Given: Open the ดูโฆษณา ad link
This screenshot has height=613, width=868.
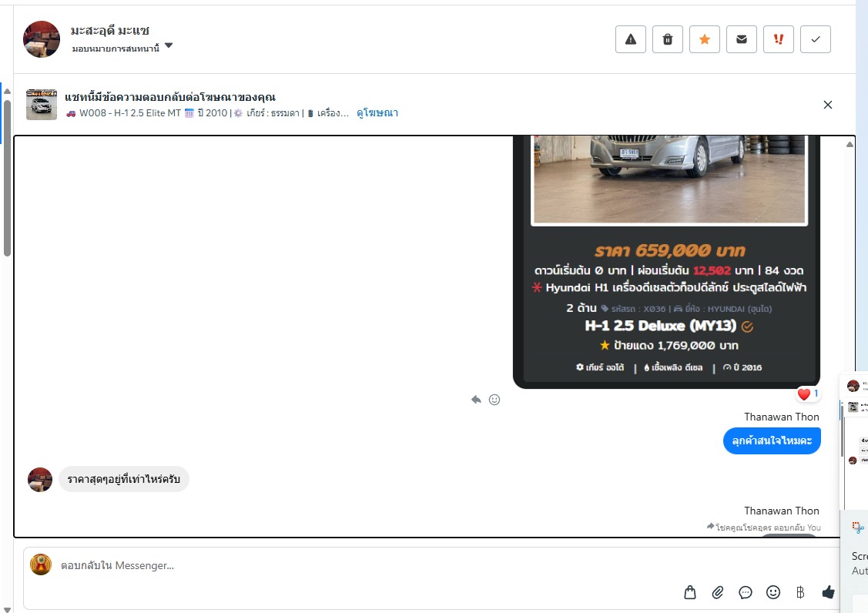Looking at the screenshot, I should click(x=377, y=113).
